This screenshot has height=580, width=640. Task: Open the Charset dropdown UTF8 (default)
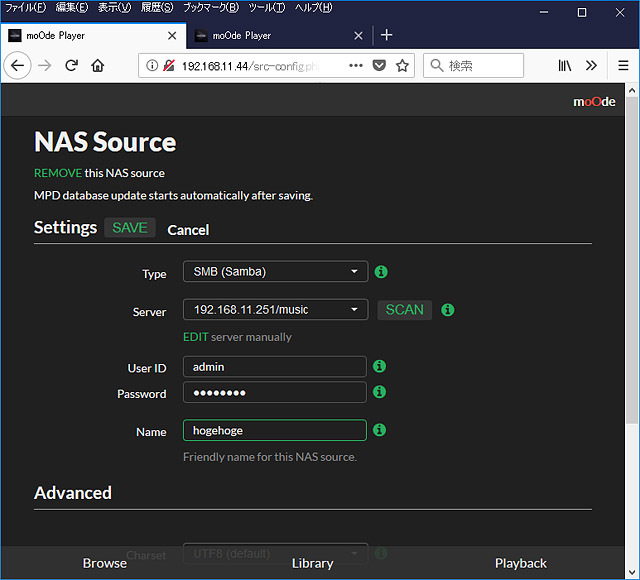276,553
